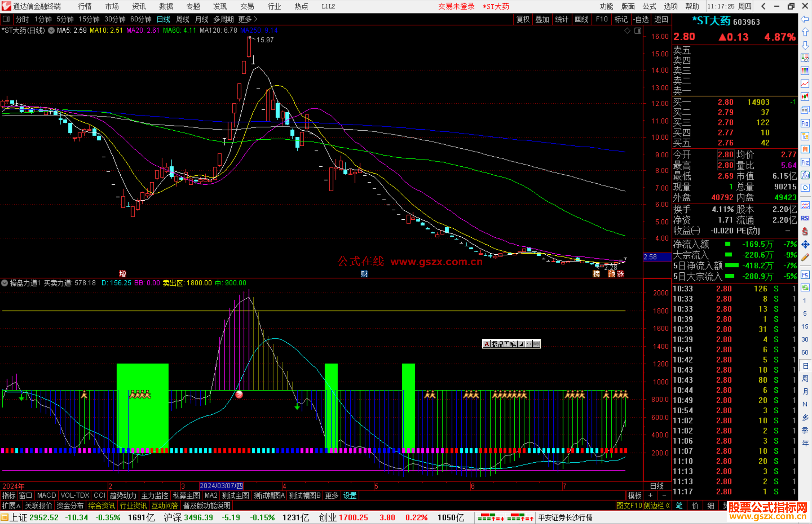Select the pencil drawing tool icon
812x524 pixels.
tap(805, 257)
